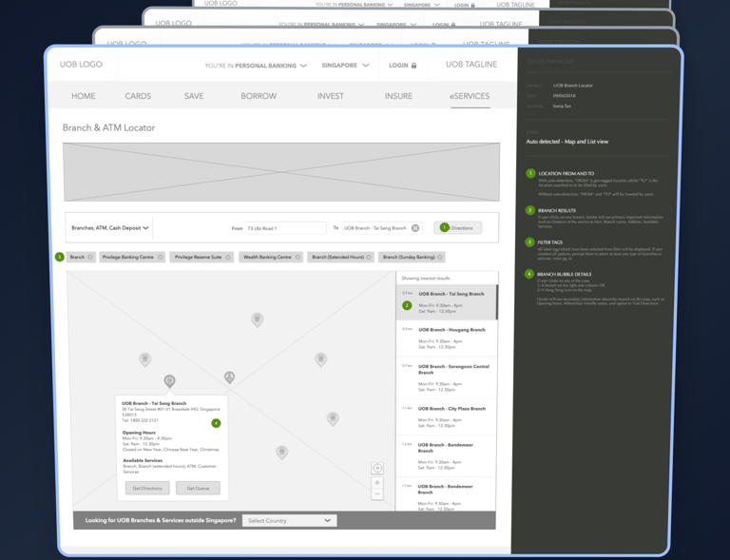Screen dimensions: 730x560
Task: Click the UOB LOGO placeholder in the front window
Action: [81, 65]
